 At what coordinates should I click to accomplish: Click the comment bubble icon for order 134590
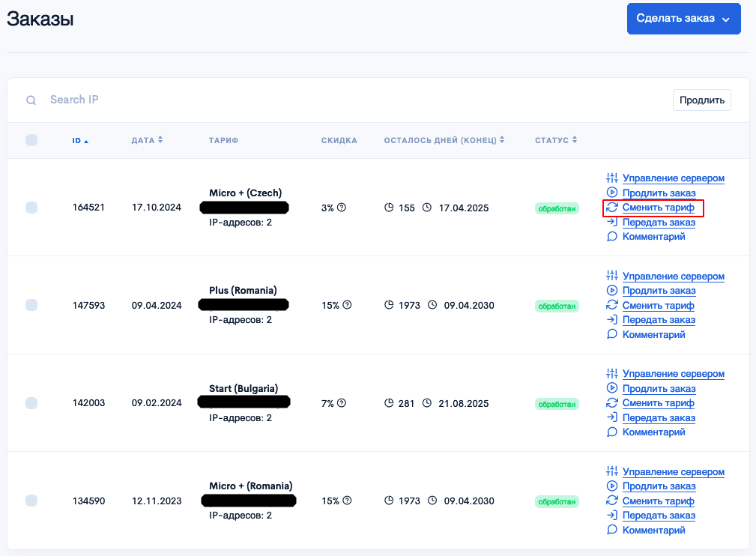point(612,530)
